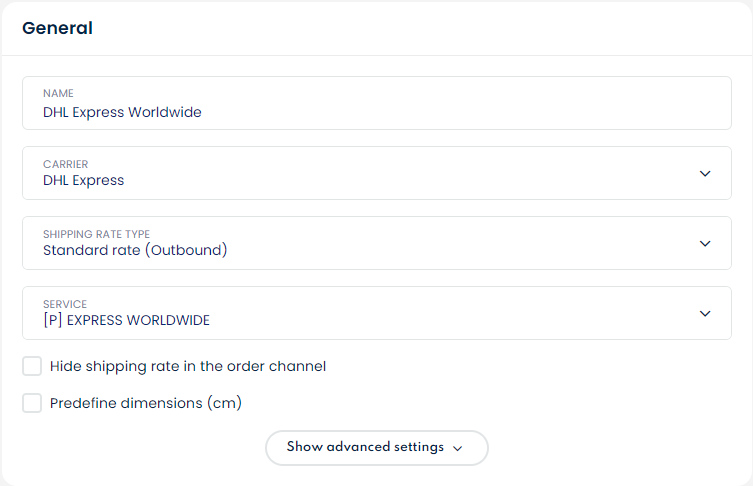Click Show advanced settings button
The image size is (753, 486).
(x=376, y=447)
